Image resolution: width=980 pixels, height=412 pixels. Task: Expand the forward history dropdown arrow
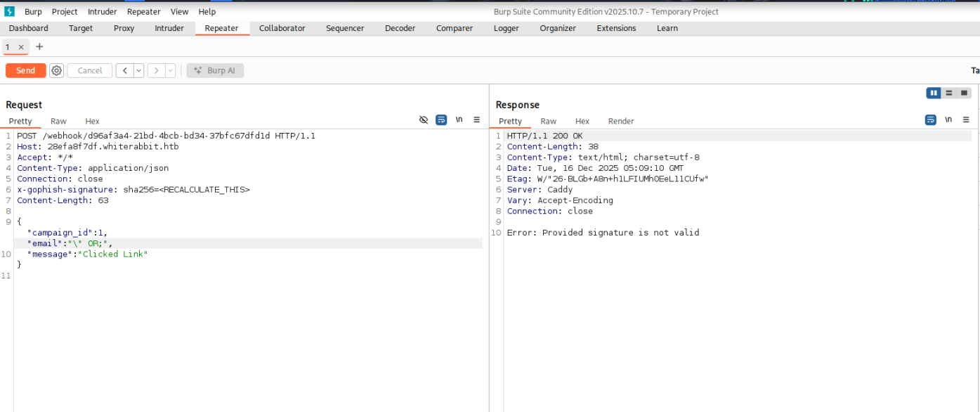(169, 70)
